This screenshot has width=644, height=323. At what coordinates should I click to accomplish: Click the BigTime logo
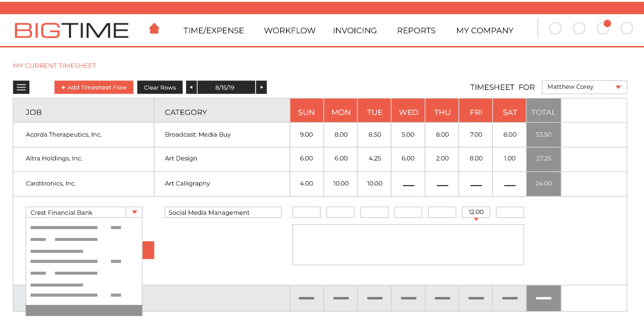[x=72, y=30]
